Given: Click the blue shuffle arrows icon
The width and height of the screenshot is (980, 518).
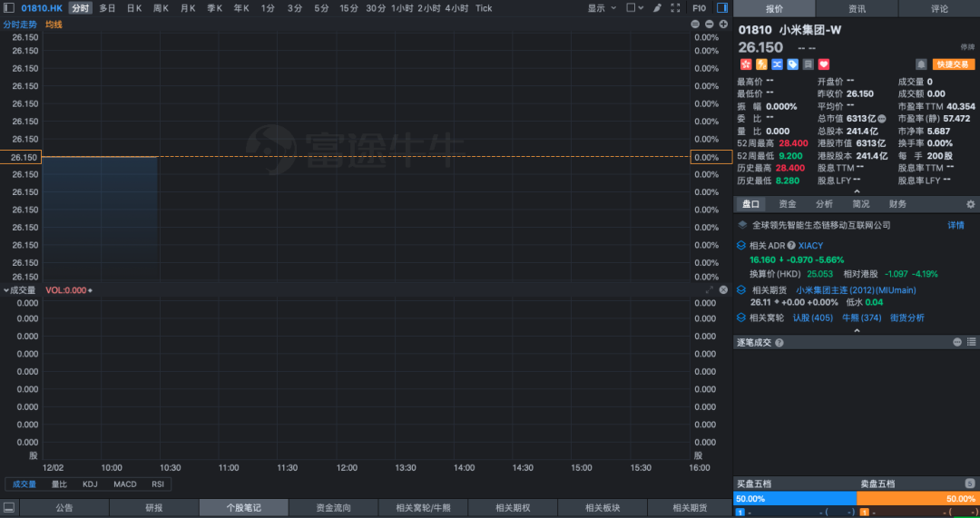Looking at the screenshot, I should [x=777, y=64].
